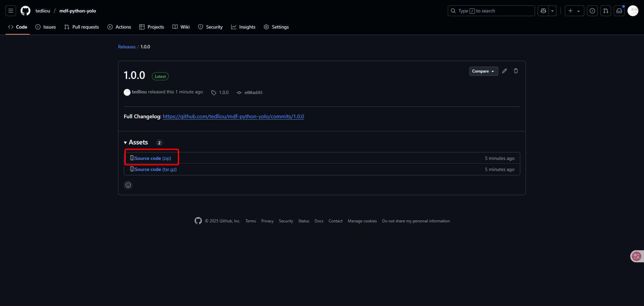Open the Compare dropdown
The height and width of the screenshot is (306, 644).
click(483, 71)
